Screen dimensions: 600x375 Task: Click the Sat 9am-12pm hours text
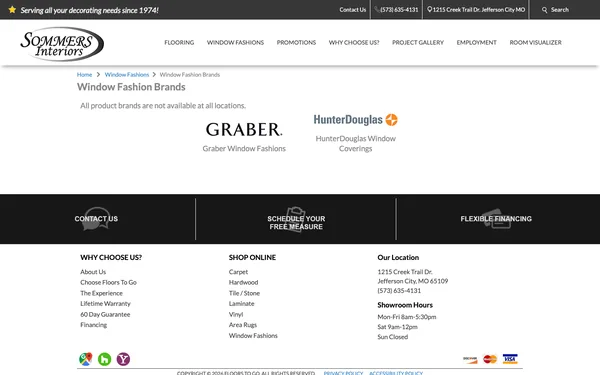398,327
